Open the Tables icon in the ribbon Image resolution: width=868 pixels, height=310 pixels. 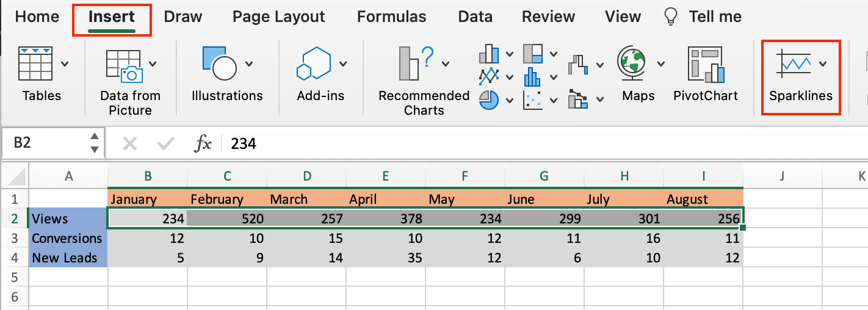36,63
